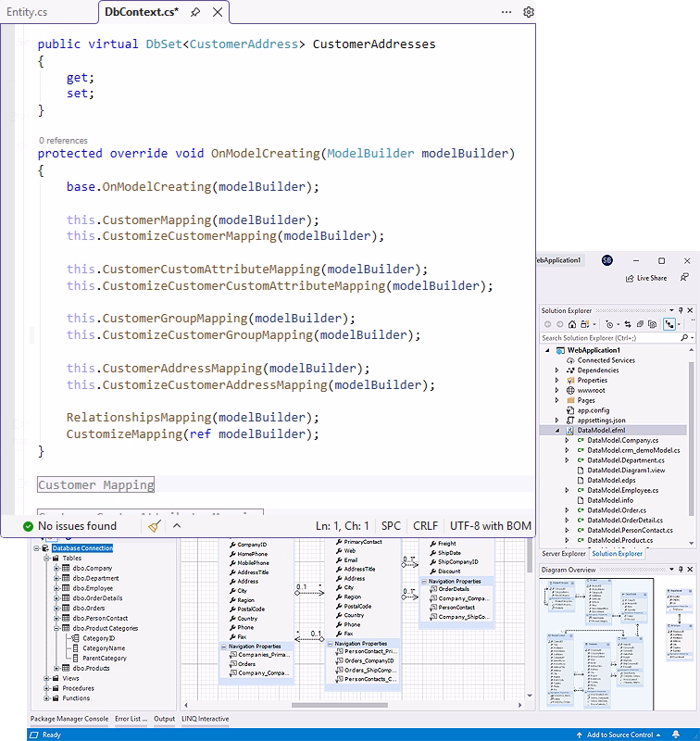Collapse the dbo.Product Categories table node
The width and height of the screenshot is (700, 741).
56,628
